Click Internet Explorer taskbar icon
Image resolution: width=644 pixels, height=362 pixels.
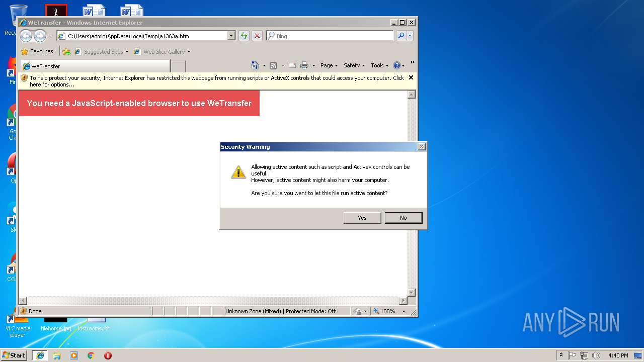[40, 355]
